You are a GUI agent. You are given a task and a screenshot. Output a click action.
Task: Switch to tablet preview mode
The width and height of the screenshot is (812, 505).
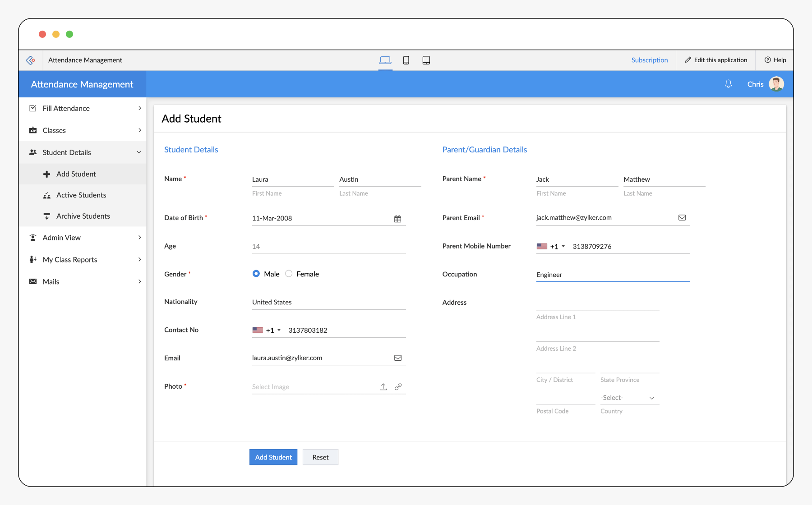tap(426, 60)
